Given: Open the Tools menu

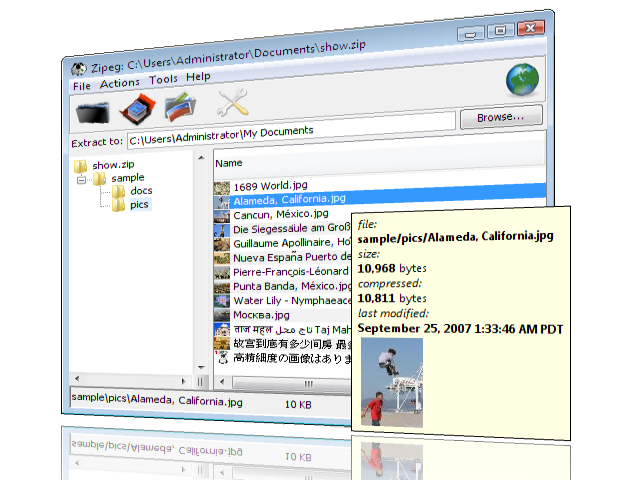Looking at the screenshot, I should coord(163,81).
